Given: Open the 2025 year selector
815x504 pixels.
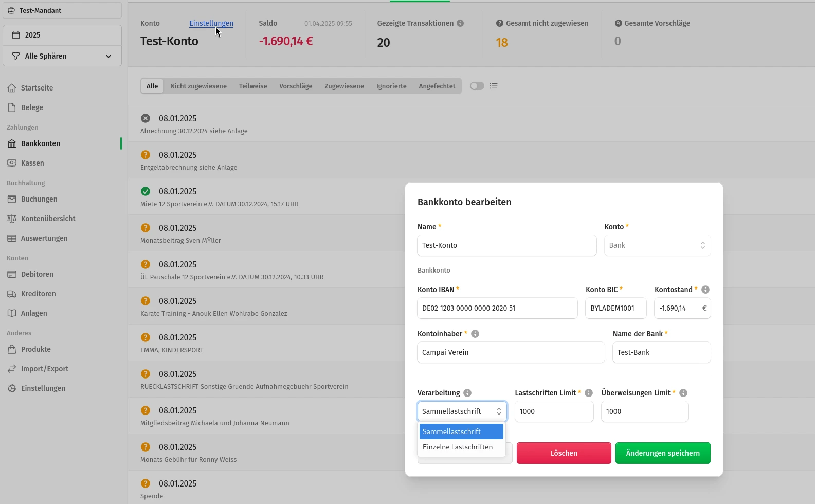Looking at the screenshot, I should (62, 35).
